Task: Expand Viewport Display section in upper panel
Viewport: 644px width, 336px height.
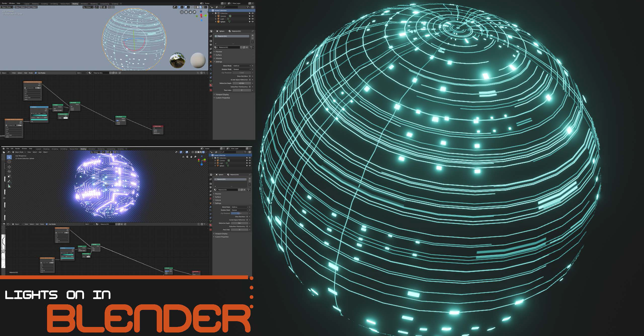Action: [x=222, y=95]
